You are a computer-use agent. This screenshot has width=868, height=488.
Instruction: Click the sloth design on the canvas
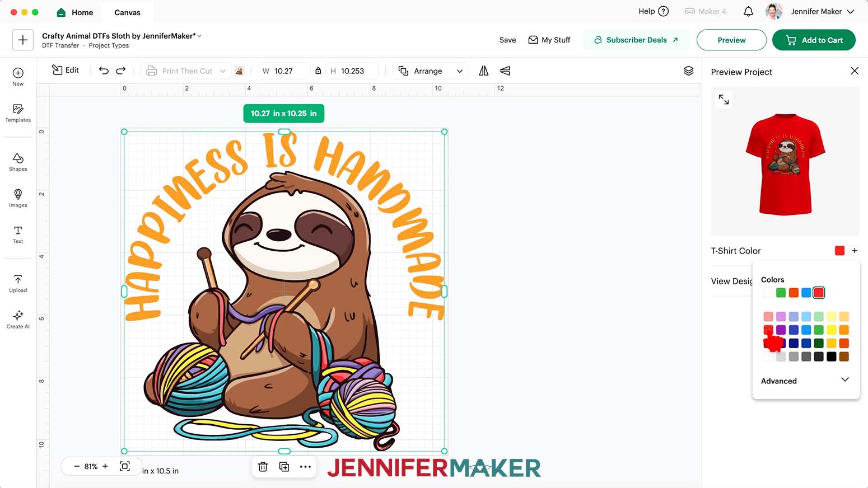click(284, 291)
